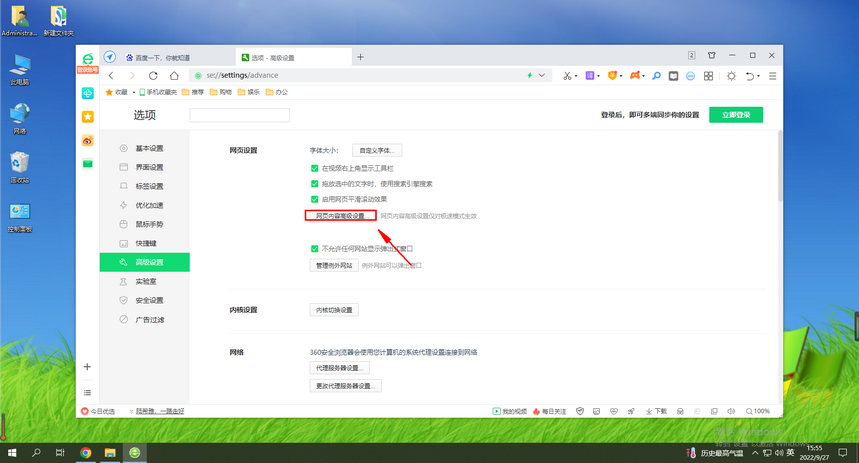Open the Weibo icon in browser sidebar
Viewport: 859px width, 463px height.
click(x=88, y=141)
